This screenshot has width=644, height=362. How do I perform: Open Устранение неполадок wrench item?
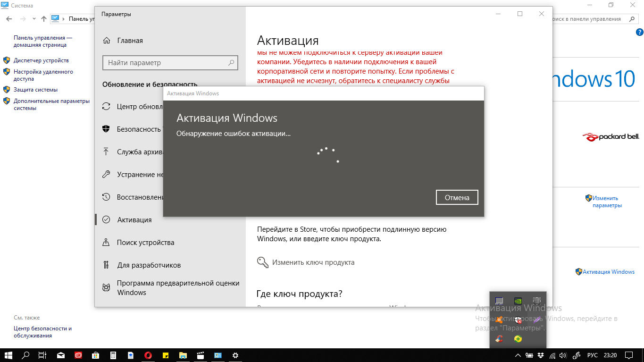click(133, 175)
